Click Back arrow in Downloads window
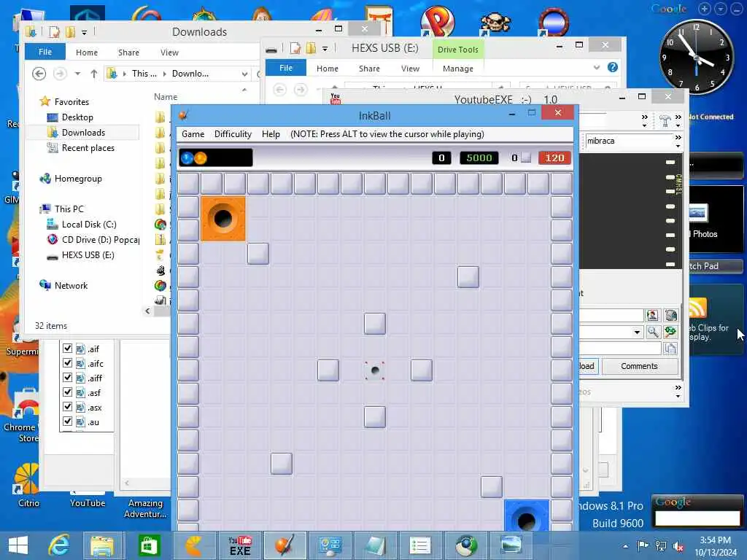The height and width of the screenshot is (560, 747). coord(39,74)
